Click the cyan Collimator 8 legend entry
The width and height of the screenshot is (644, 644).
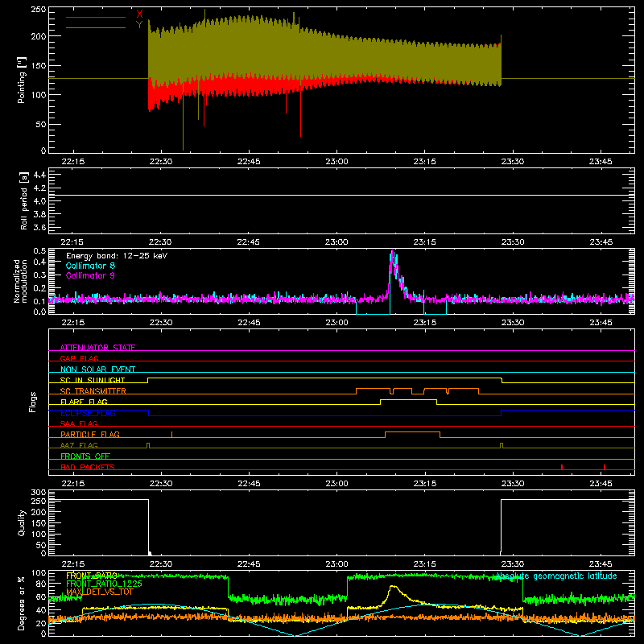pyautogui.click(x=90, y=266)
